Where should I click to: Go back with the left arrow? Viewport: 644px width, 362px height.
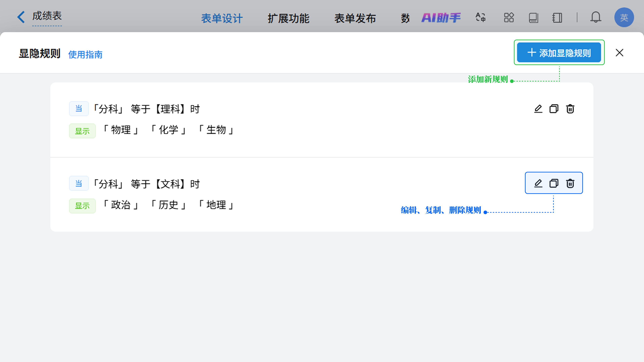[21, 17]
